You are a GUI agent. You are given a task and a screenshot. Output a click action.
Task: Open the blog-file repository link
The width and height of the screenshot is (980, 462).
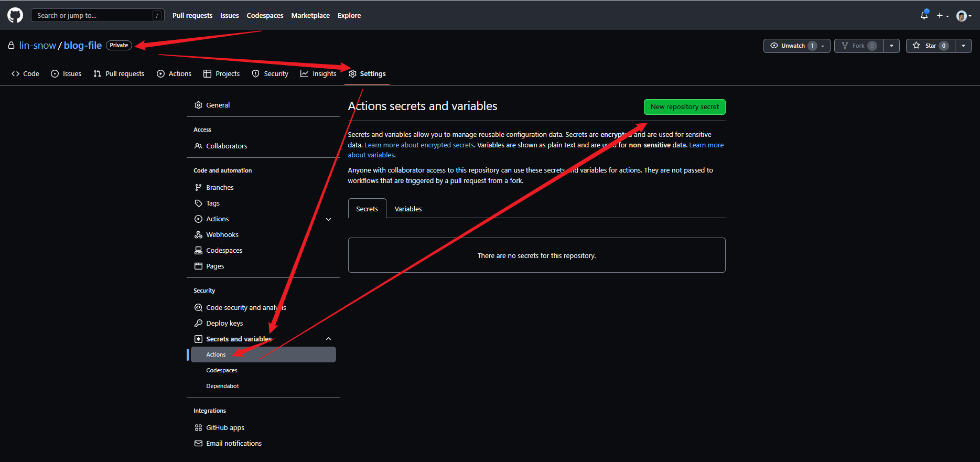[83, 45]
